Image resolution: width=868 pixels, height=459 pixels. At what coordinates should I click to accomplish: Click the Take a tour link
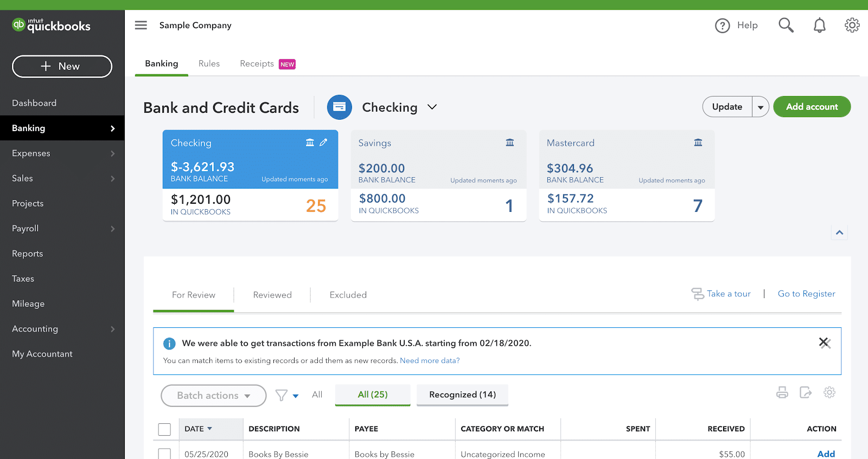point(729,294)
